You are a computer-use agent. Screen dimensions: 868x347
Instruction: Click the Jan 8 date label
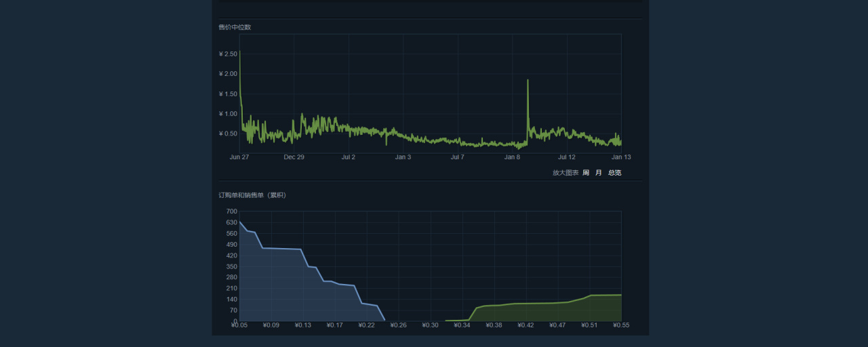[512, 157]
